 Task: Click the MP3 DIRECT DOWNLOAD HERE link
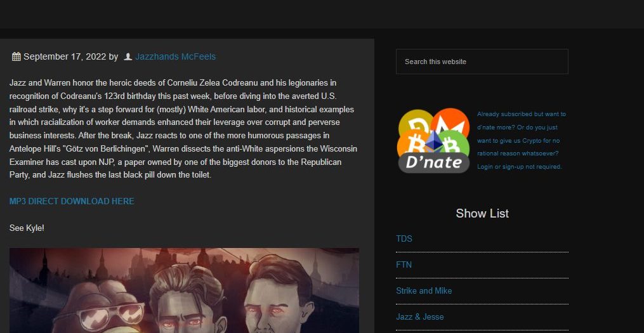pos(72,201)
